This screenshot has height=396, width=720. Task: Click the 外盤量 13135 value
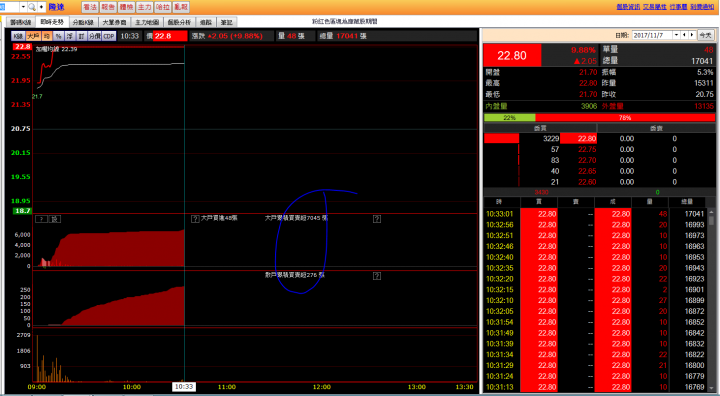[703, 106]
